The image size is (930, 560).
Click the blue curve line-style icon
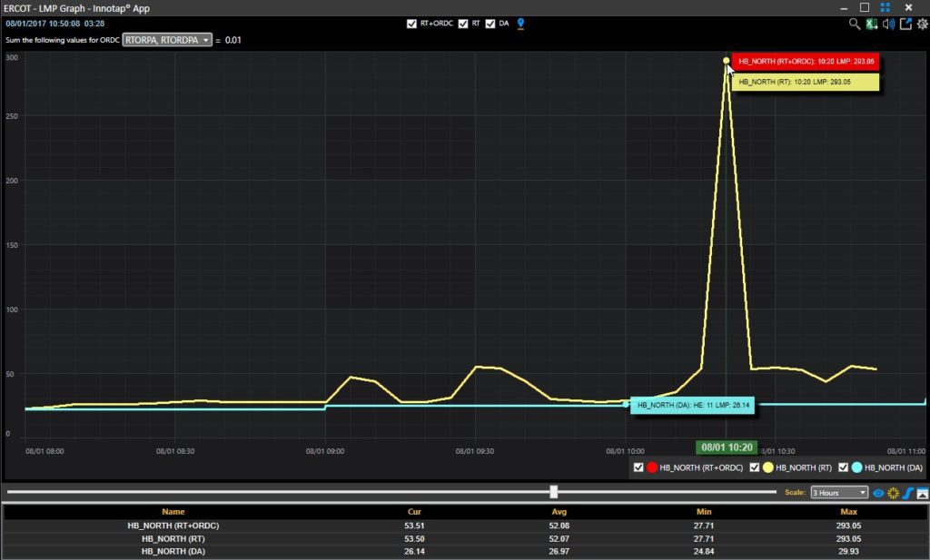coord(907,493)
